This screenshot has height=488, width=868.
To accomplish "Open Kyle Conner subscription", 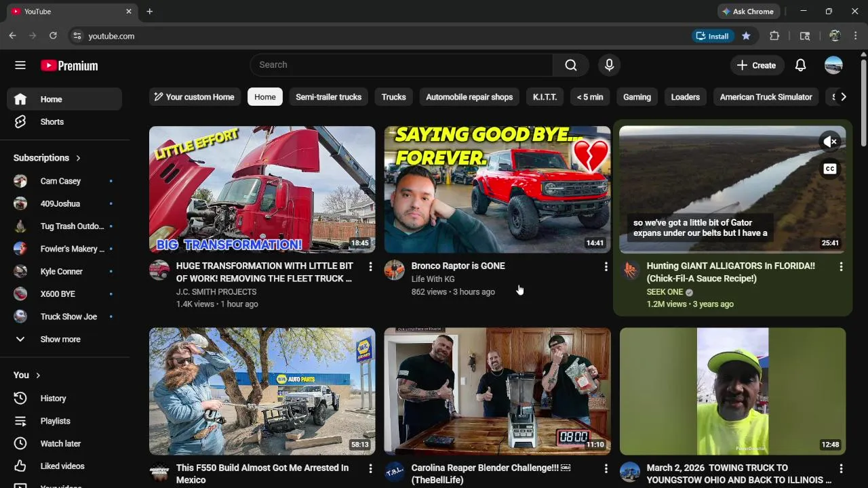I will point(64,272).
